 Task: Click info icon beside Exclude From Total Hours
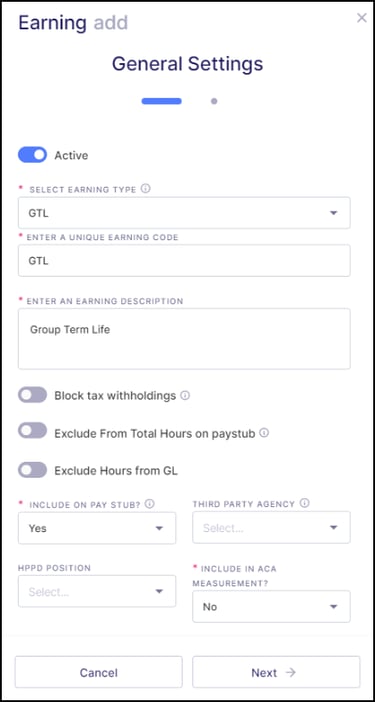(x=264, y=432)
